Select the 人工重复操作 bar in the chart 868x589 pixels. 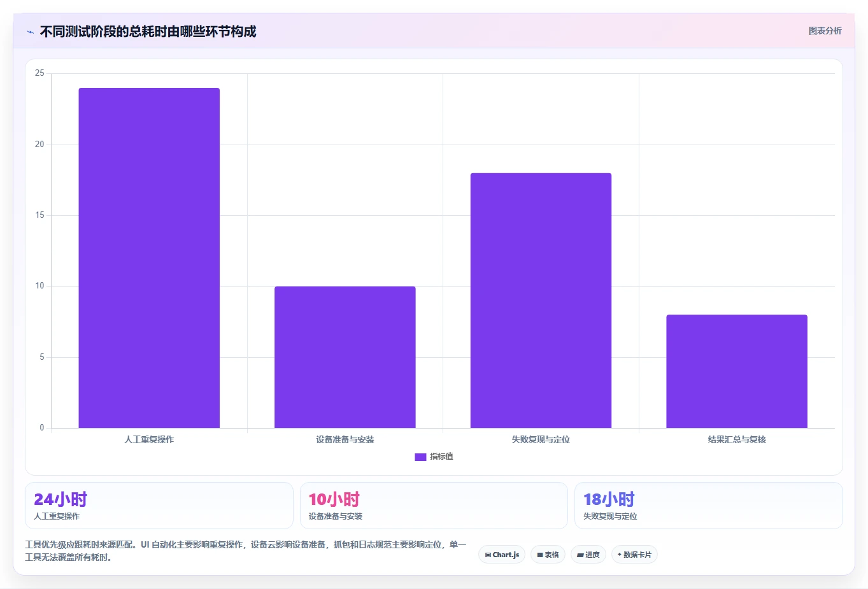149,258
